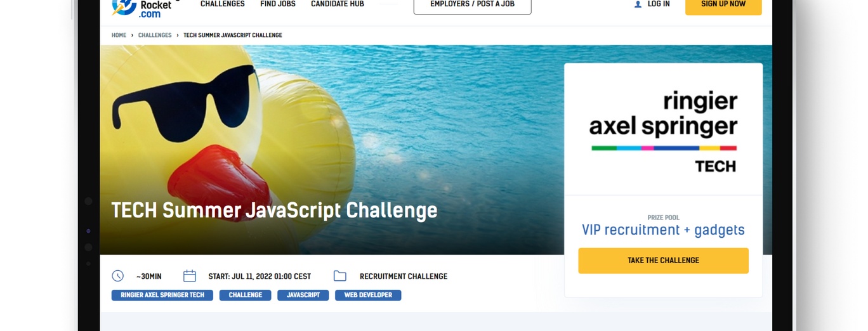
Task: Select the Challenge tag
Action: tap(245, 295)
